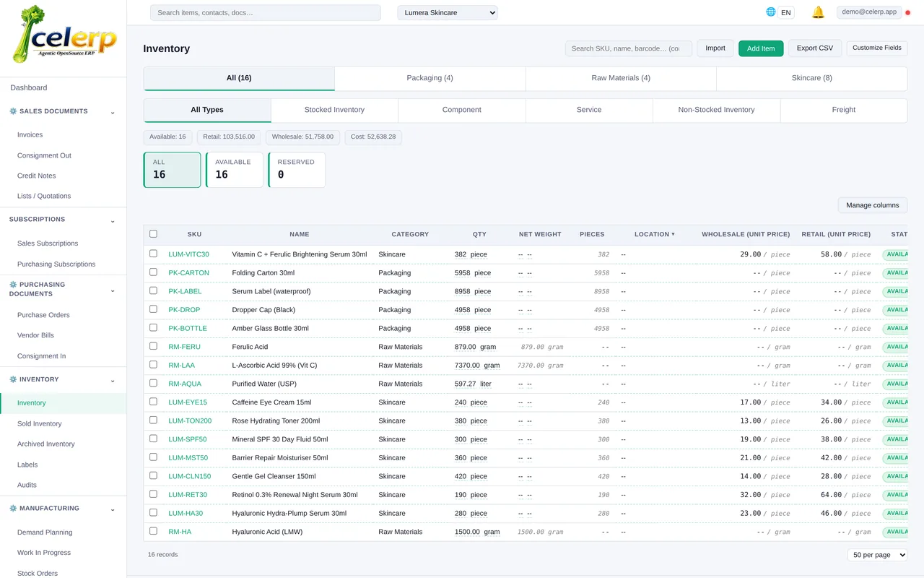The width and height of the screenshot is (924, 578).
Task: Click the Add Item button
Action: pos(761,48)
